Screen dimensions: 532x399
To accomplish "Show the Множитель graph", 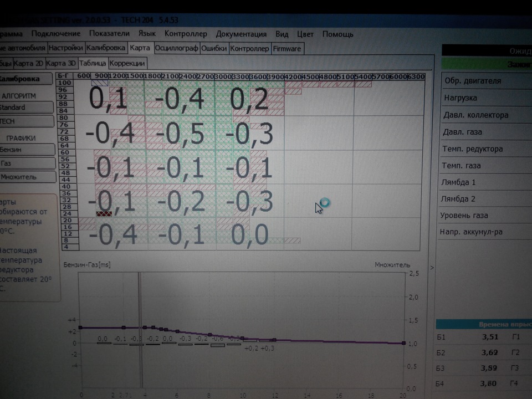I will point(28,177).
